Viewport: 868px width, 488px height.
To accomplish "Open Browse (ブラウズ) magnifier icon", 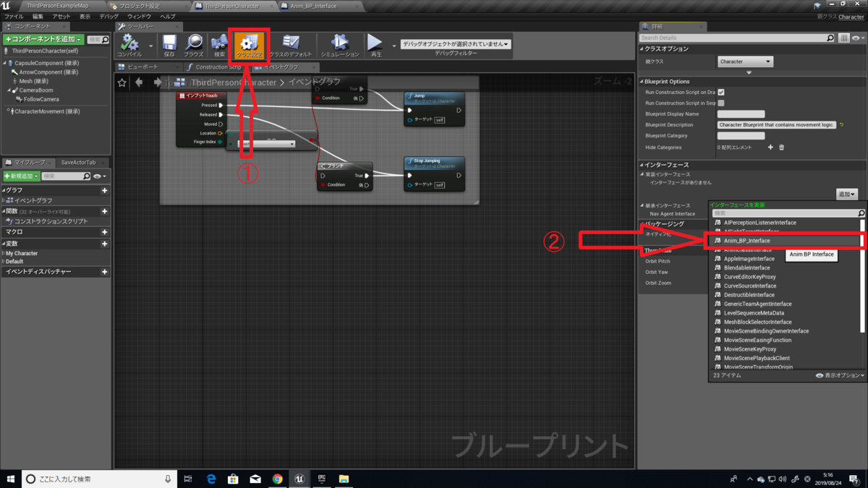I will pyautogui.click(x=194, y=45).
